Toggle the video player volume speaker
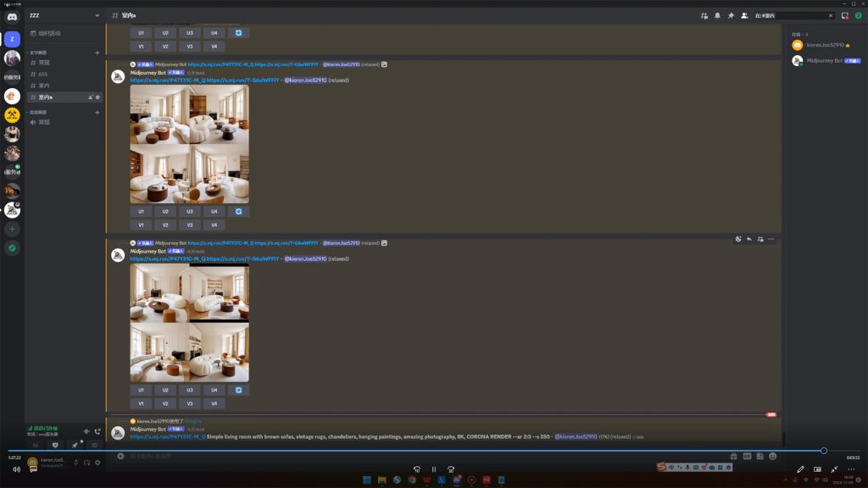The width and height of the screenshot is (868, 488). pos(16,469)
